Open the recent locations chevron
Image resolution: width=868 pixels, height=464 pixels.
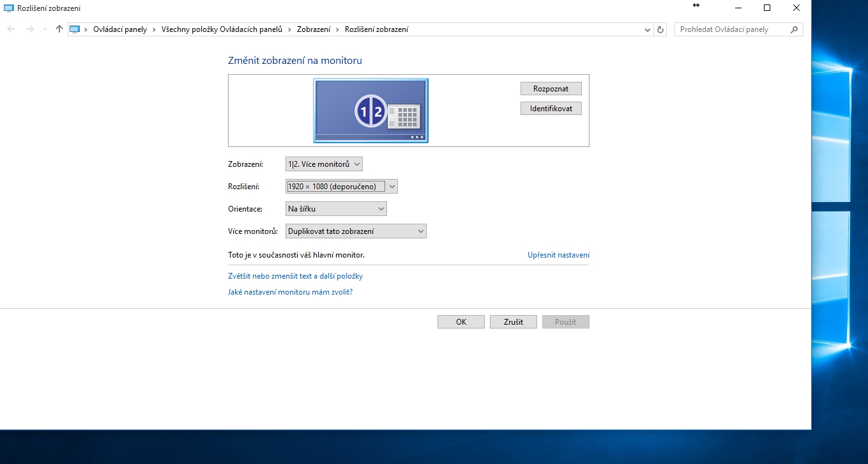pyautogui.click(x=45, y=29)
